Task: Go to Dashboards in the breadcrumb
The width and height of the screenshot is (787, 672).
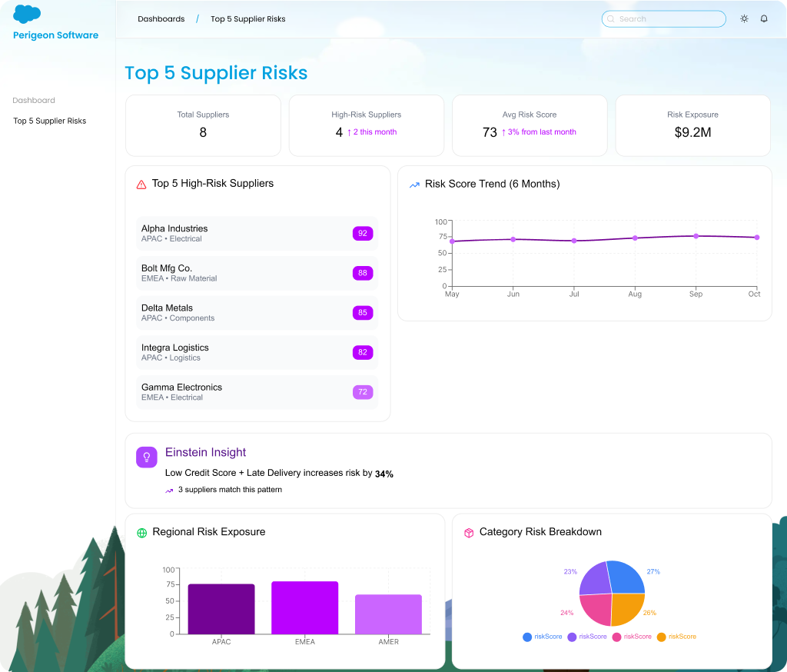Action: coord(161,18)
